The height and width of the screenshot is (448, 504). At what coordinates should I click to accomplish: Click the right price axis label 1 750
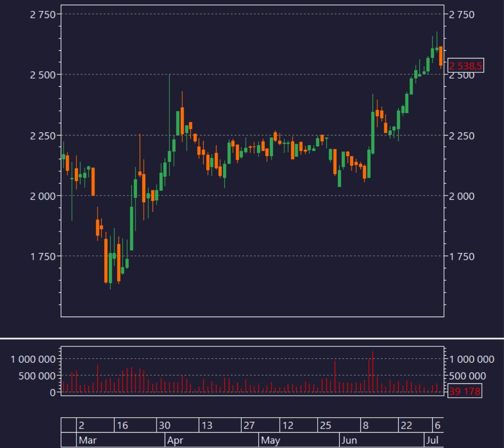pyautogui.click(x=461, y=257)
